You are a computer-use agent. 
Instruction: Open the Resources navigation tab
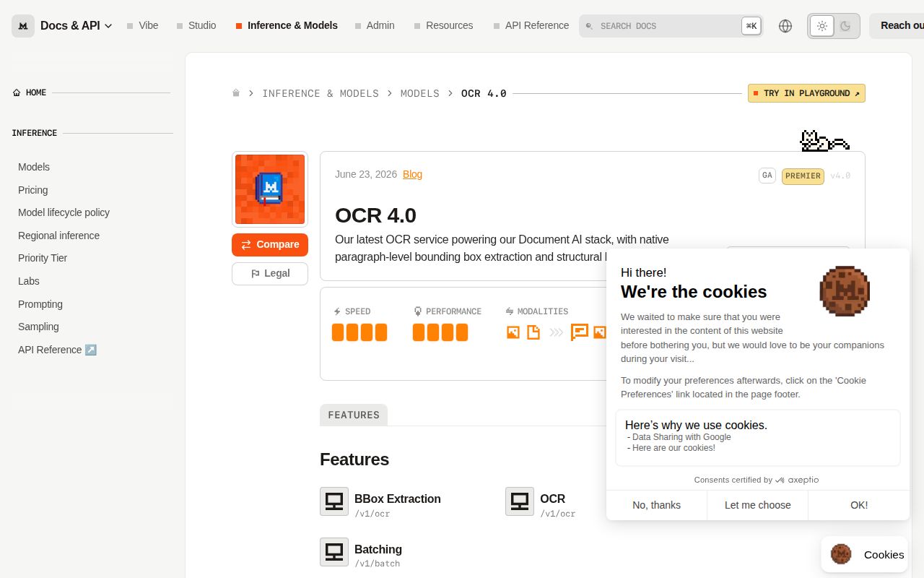click(x=443, y=25)
